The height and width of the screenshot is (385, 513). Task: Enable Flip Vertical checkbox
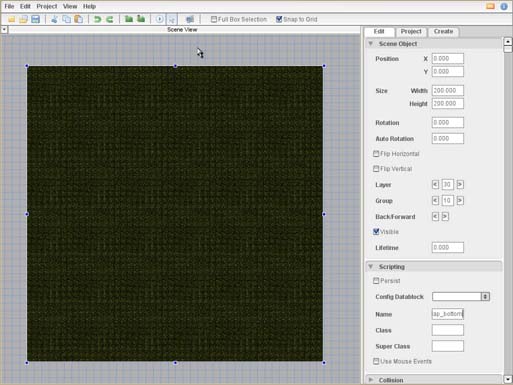(x=376, y=169)
